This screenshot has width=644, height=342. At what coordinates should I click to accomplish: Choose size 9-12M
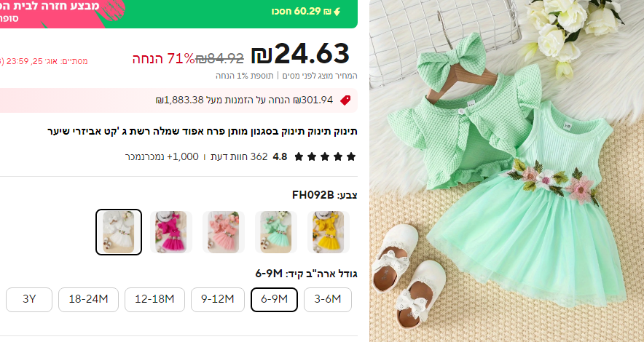(218, 299)
